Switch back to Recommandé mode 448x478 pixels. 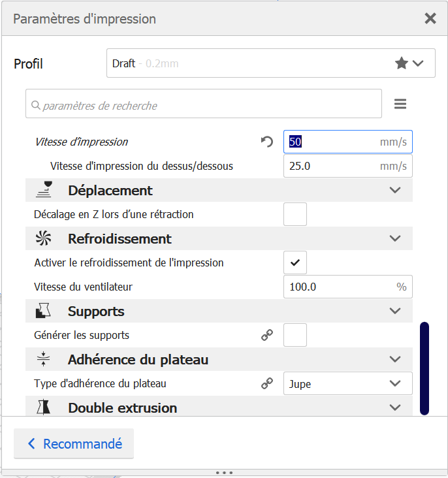point(74,444)
